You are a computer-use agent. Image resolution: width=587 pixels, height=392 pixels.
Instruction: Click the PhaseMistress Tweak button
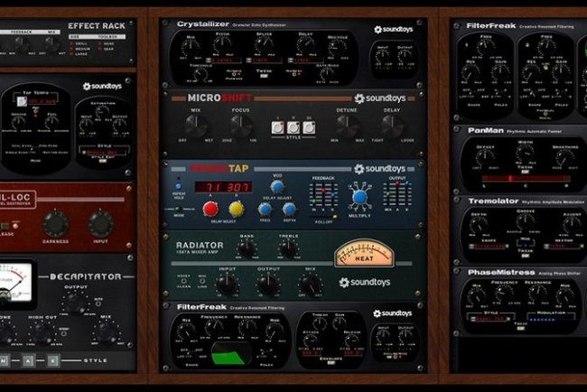click(521, 329)
